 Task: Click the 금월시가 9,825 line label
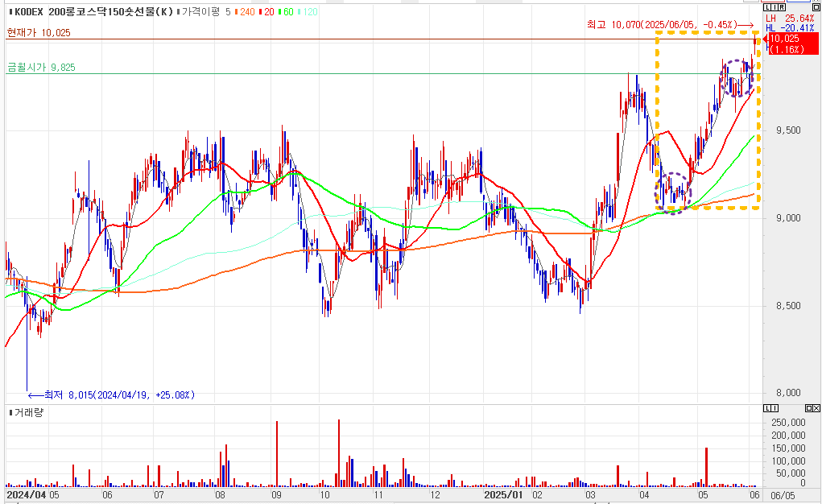40,68
